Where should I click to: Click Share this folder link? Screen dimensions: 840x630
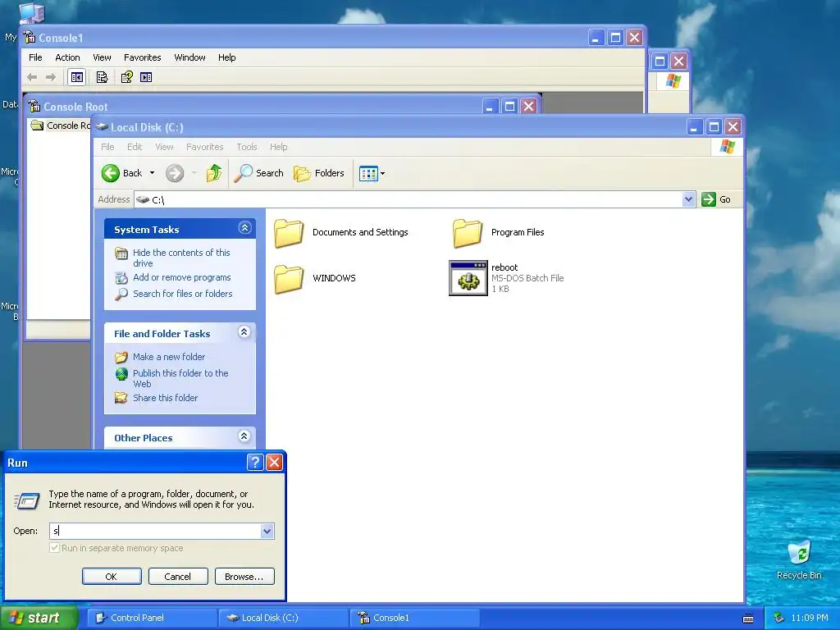(x=165, y=398)
